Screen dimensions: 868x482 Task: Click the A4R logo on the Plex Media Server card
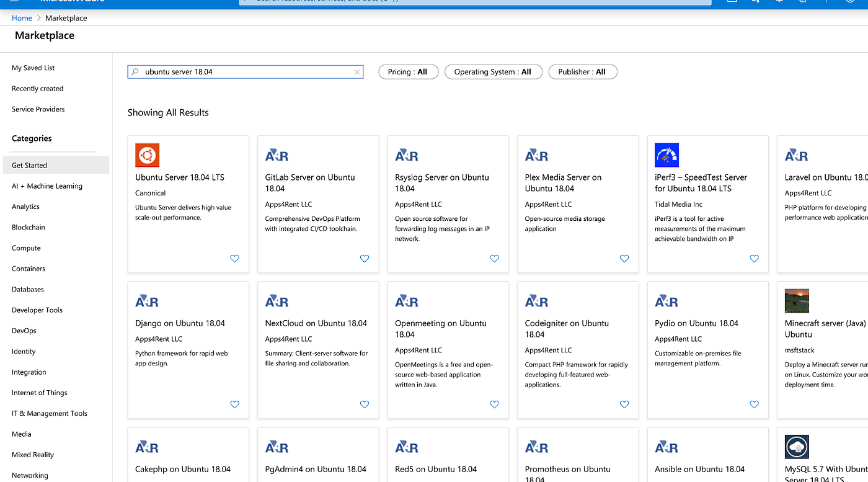[537, 156]
